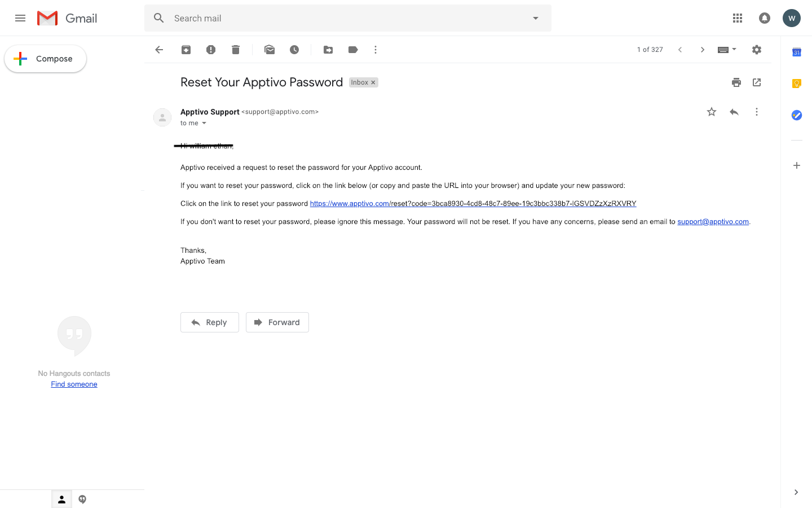Delete this email with trash icon
This screenshot has width=812, height=508.
tap(236, 50)
